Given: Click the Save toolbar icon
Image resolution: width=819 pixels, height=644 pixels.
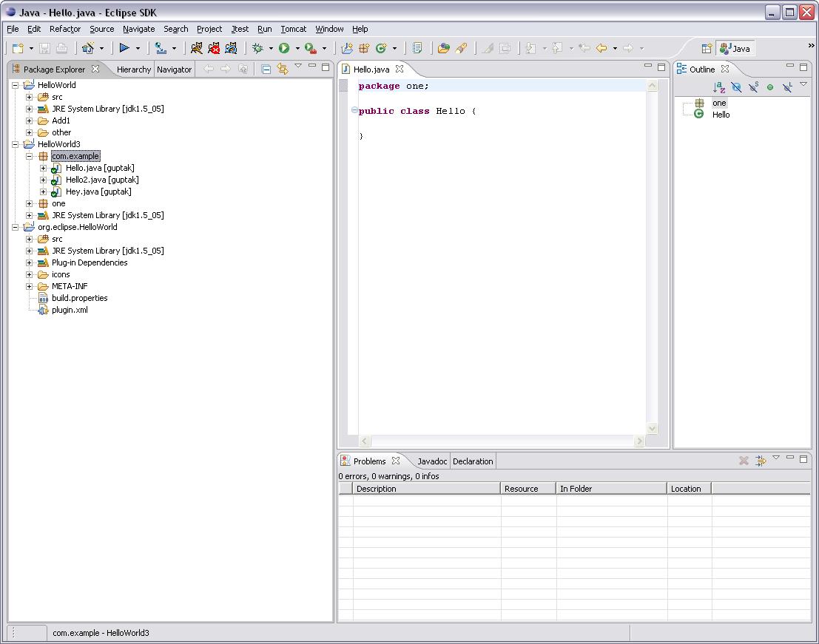Looking at the screenshot, I should pyautogui.click(x=45, y=49).
